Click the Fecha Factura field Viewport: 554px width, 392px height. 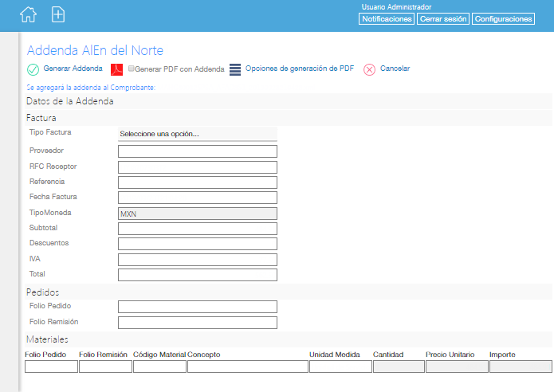(x=198, y=198)
